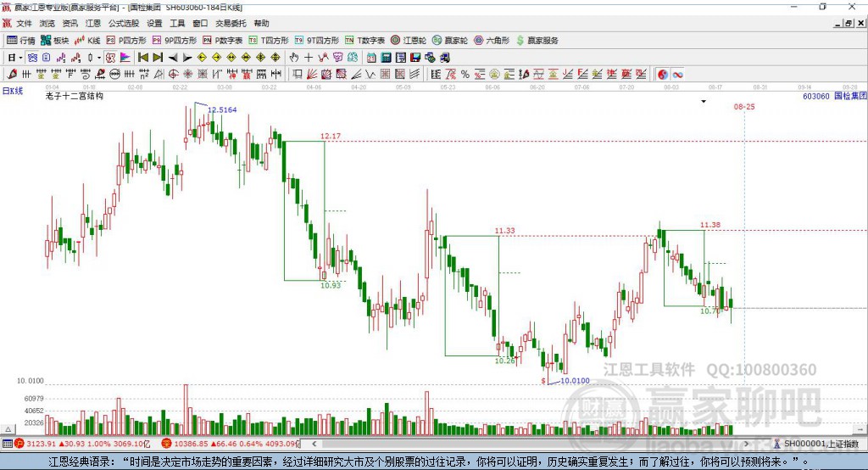
Task: Click the colored triangle flag icon
Action: 125,58
